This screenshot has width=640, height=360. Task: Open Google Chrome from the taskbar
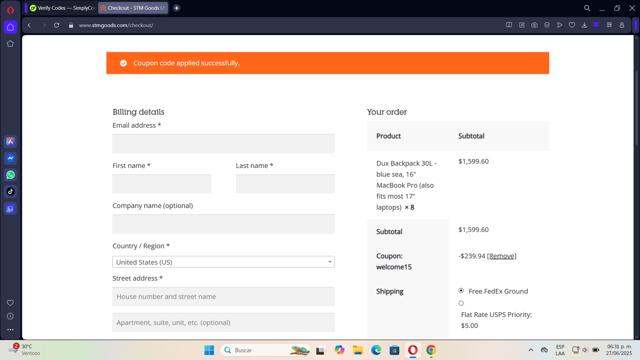click(x=431, y=350)
